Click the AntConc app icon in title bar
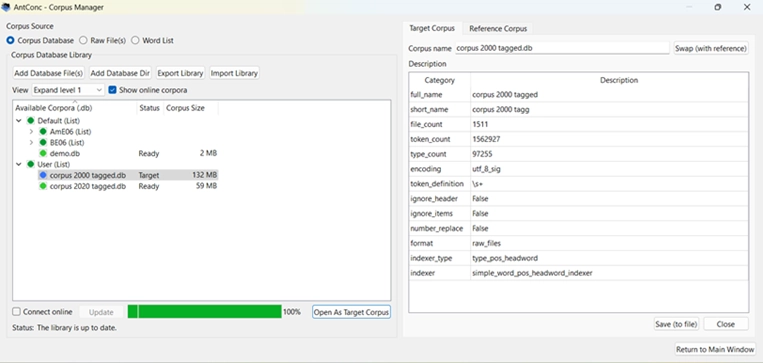The width and height of the screenshot is (763, 363). [x=6, y=7]
